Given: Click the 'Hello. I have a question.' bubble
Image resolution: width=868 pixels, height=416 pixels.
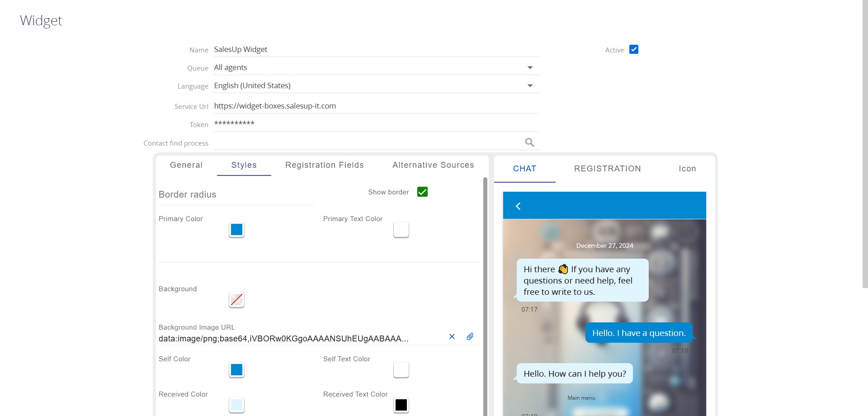Looking at the screenshot, I should [639, 333].
